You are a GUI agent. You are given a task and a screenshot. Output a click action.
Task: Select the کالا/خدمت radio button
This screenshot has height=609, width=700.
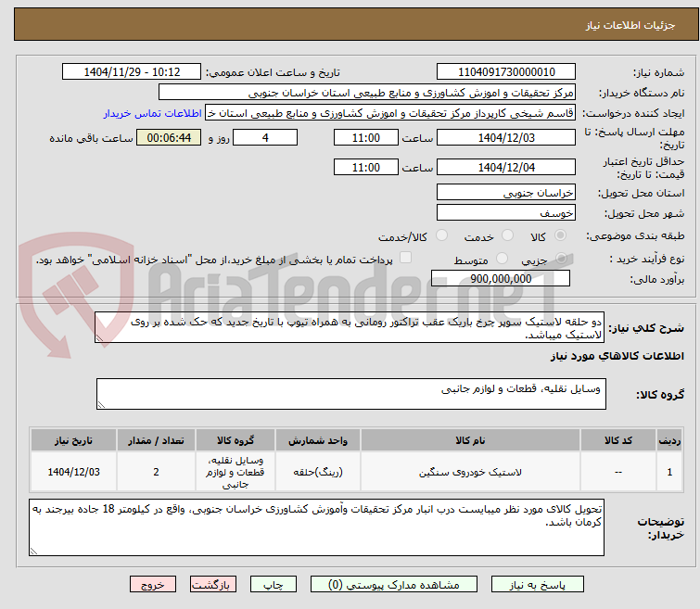click(x=441, y=235)
